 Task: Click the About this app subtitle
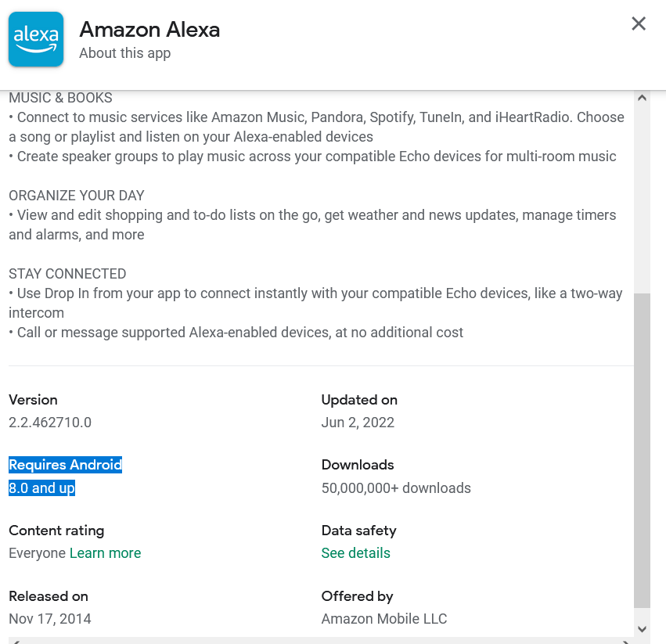(x=124, y=53)
